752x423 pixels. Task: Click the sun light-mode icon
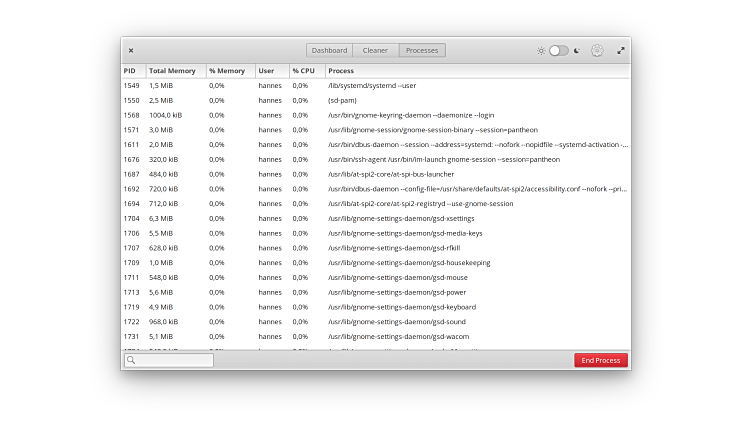pyautogui.click(x=541, y=50)
